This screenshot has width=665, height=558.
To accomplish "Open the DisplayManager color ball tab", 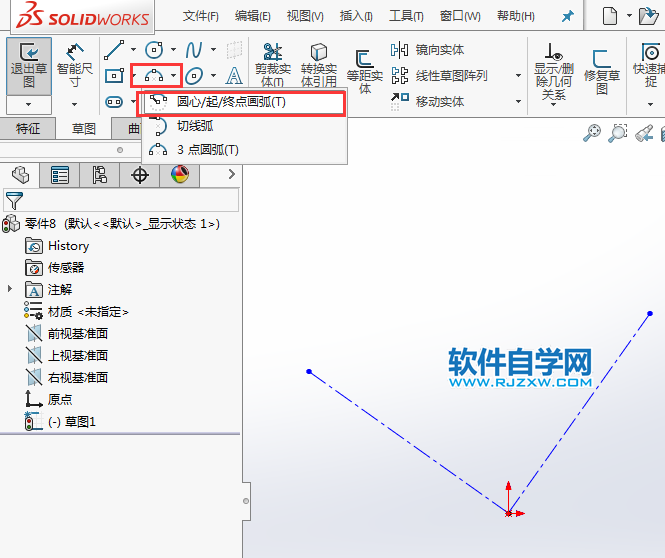I will coord(180,175).
